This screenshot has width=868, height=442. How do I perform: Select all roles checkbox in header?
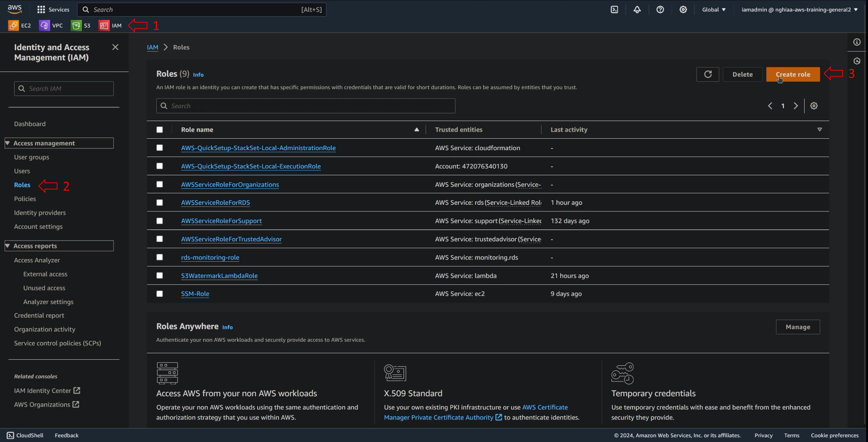(160, 130)
